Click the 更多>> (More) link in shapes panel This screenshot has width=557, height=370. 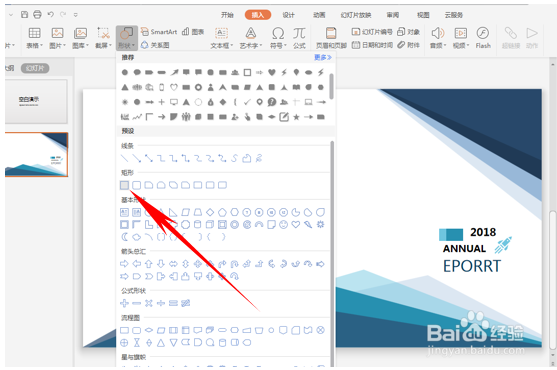point(323,57)
